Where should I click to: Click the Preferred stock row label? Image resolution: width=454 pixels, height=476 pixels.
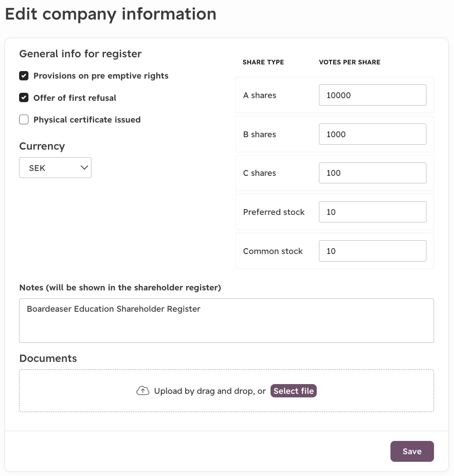(x=274, y=212)
